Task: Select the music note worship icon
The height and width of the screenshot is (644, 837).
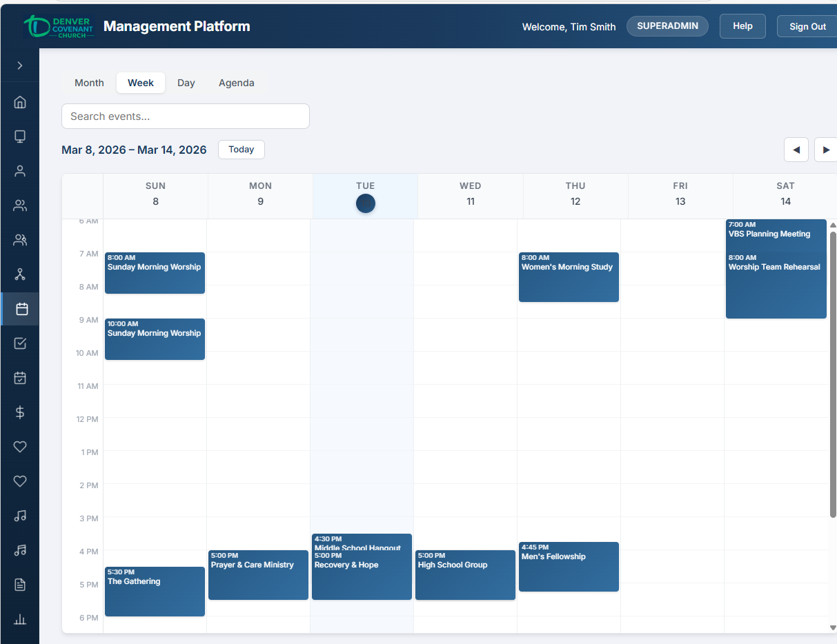Action: 20,516
